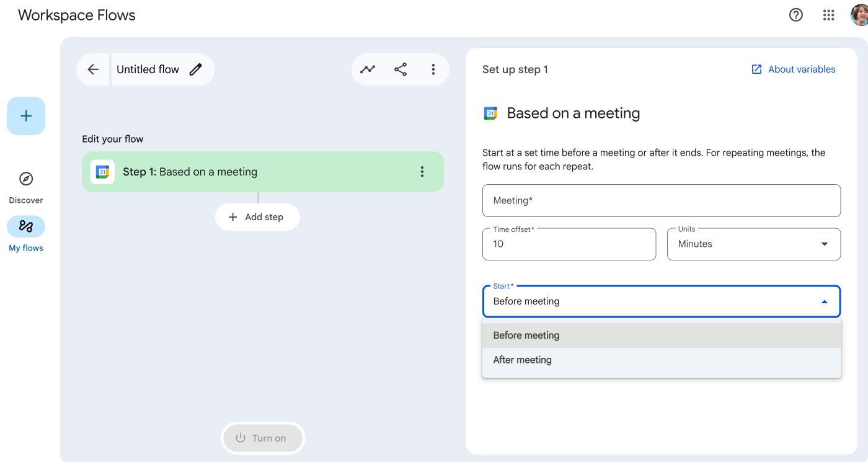Click the Edit your flow label
This screenshot has width=868, height=462.
pyautogui.click(x=113, y=139)
